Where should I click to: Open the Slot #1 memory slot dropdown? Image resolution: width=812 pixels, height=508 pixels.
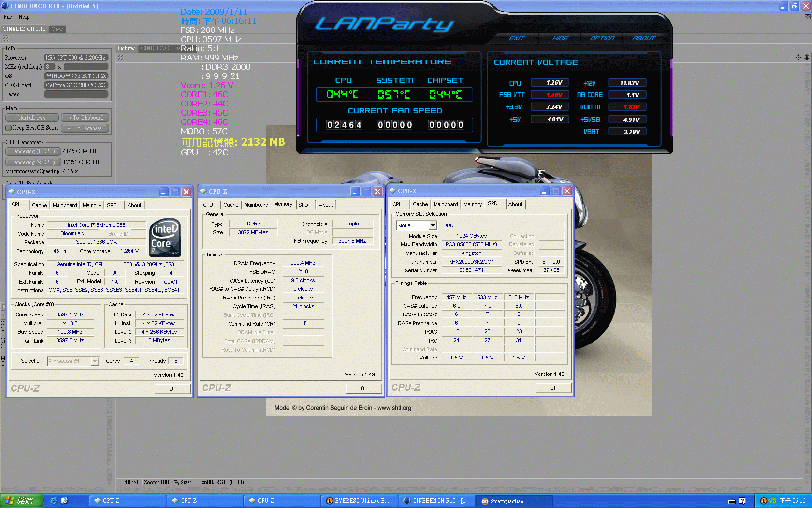click(433, 225)
